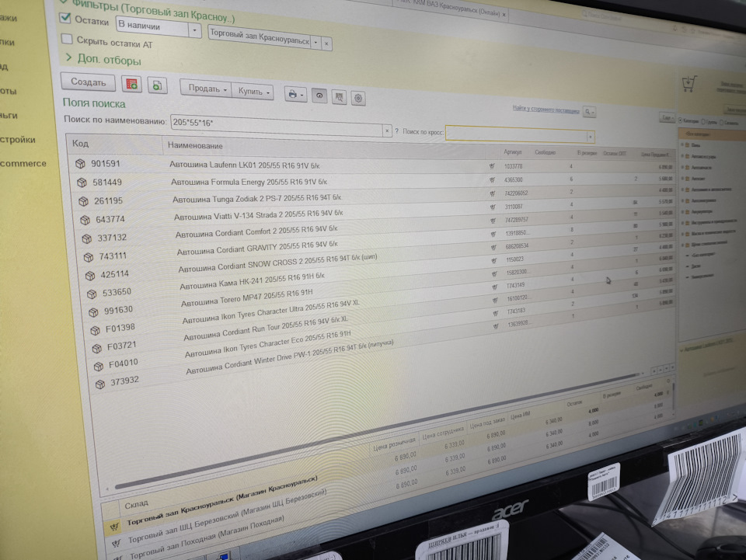Click the cart icon in the Cordiant Comfort 2 row
746x560 pixels.
[x=493, y=221]
